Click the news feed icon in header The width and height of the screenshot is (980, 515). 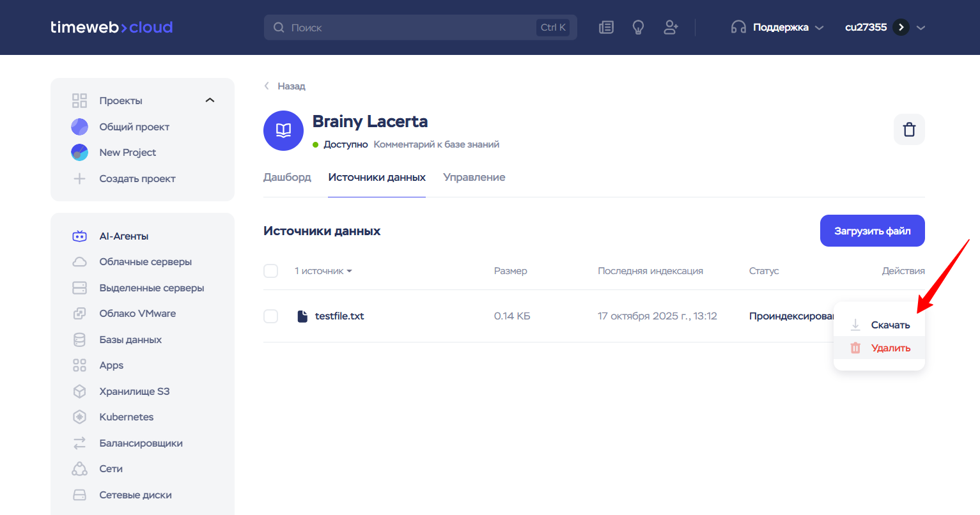pos(606,27)
